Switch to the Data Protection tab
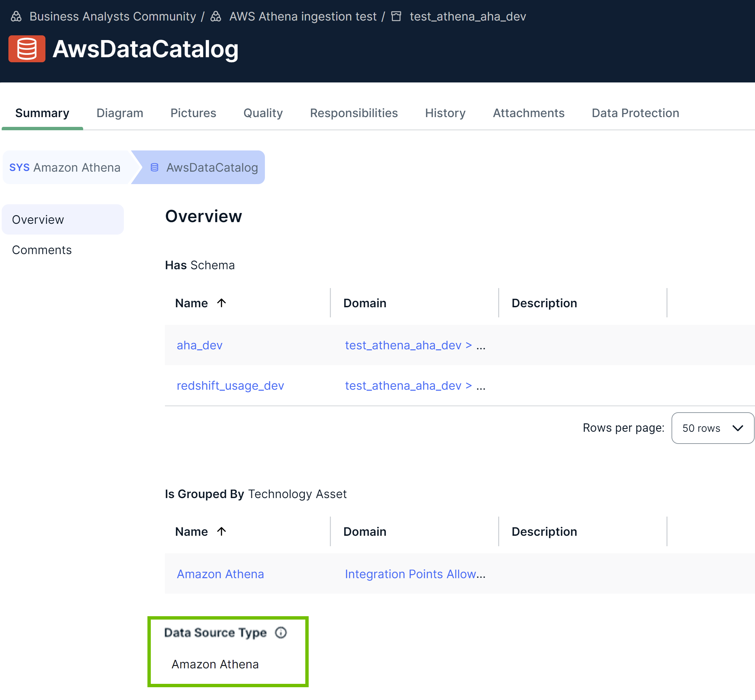Image resolution: width=755 pixels, height=700 pixels. click(635, 113)
